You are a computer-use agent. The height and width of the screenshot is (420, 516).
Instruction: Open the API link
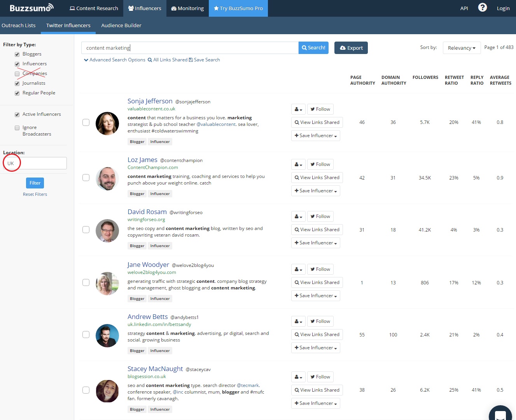coord(464,8)
